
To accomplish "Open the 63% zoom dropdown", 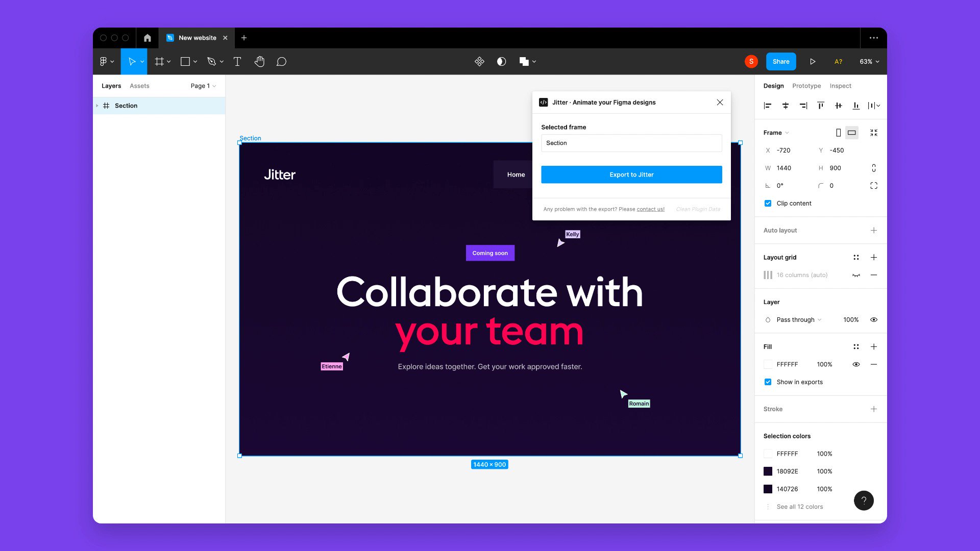I will 869,62.
